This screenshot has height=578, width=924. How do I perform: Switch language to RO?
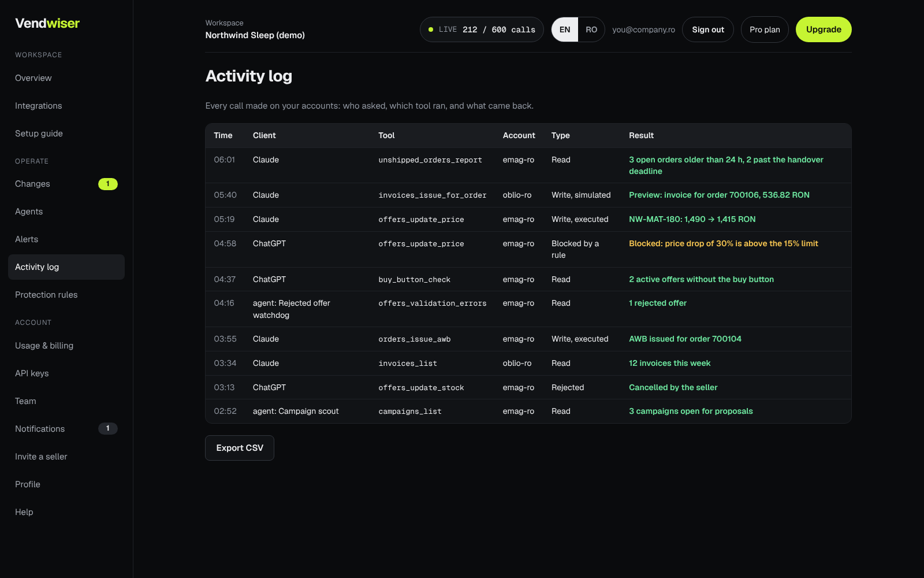point(591,29)
